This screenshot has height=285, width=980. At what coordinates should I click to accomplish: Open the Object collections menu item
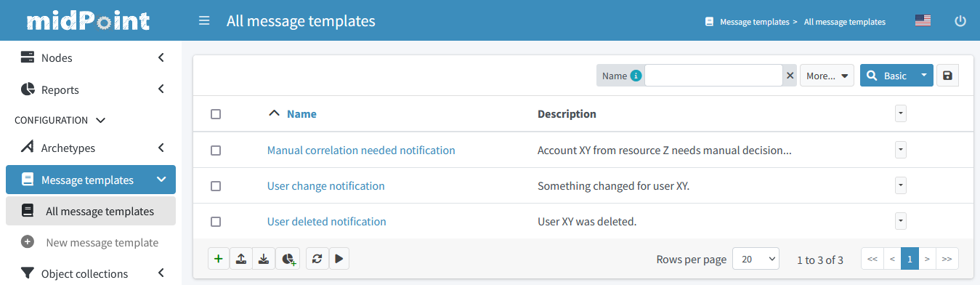click(x=91, y=273)
